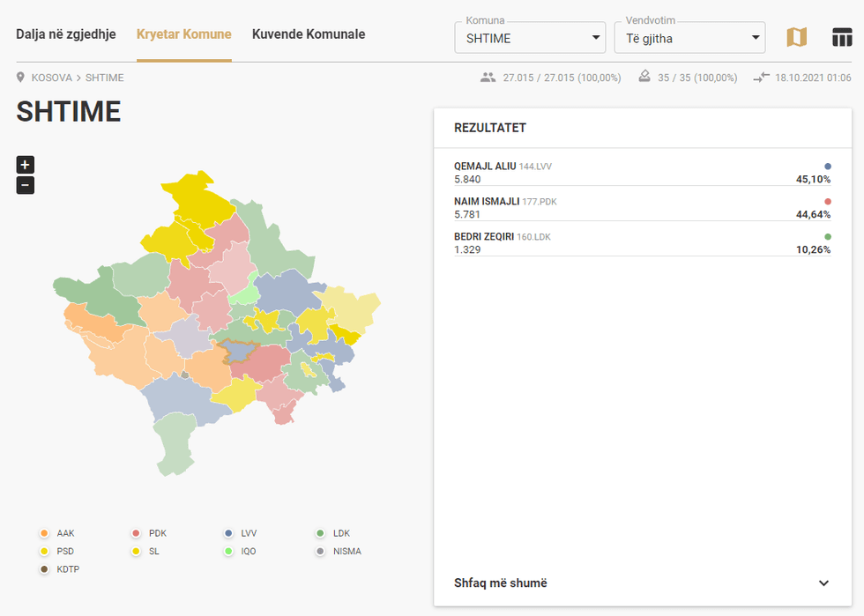Switch to the table view icon
Viewport: 864px width, 616px height.
[842, 37]
